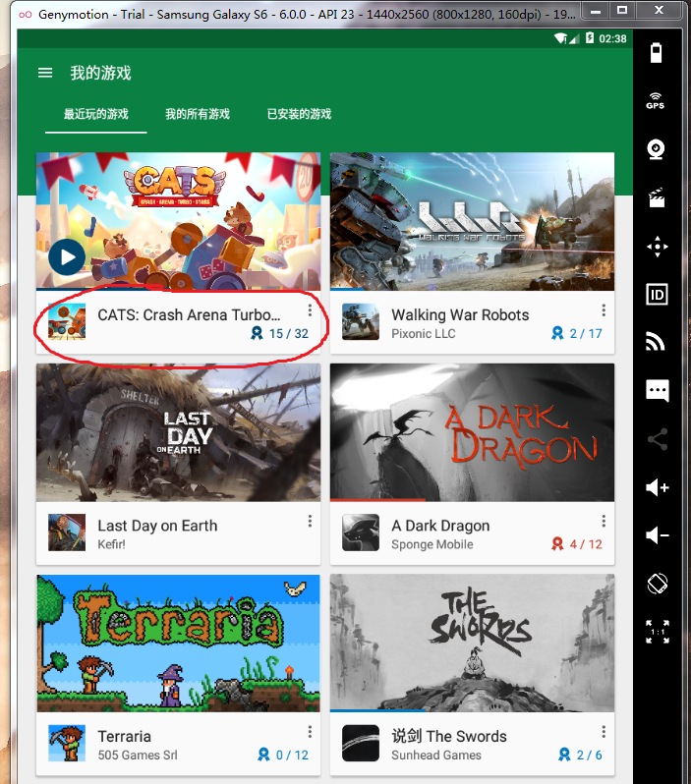Open CATS game banner image

(x=178, y=221)
